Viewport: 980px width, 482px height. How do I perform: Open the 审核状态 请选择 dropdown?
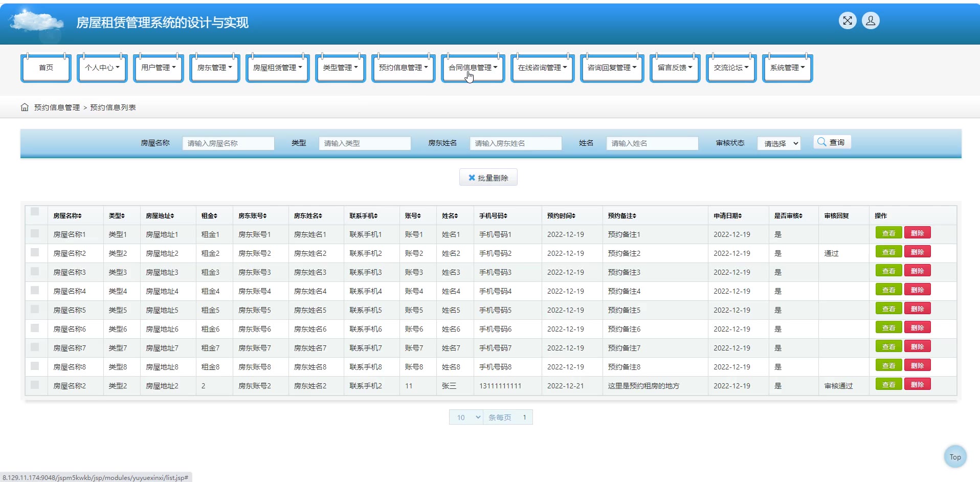pyautogui.click(x=778, y=143)
